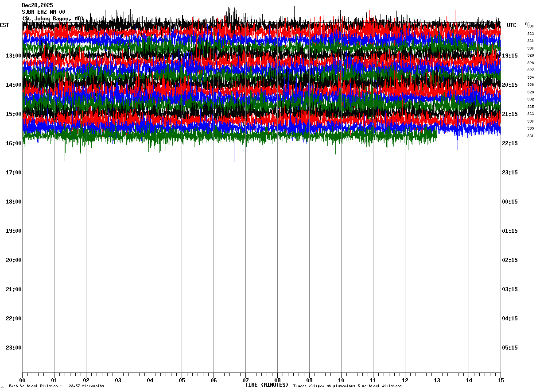Click the DC offset value 334

tap(530, 77)
